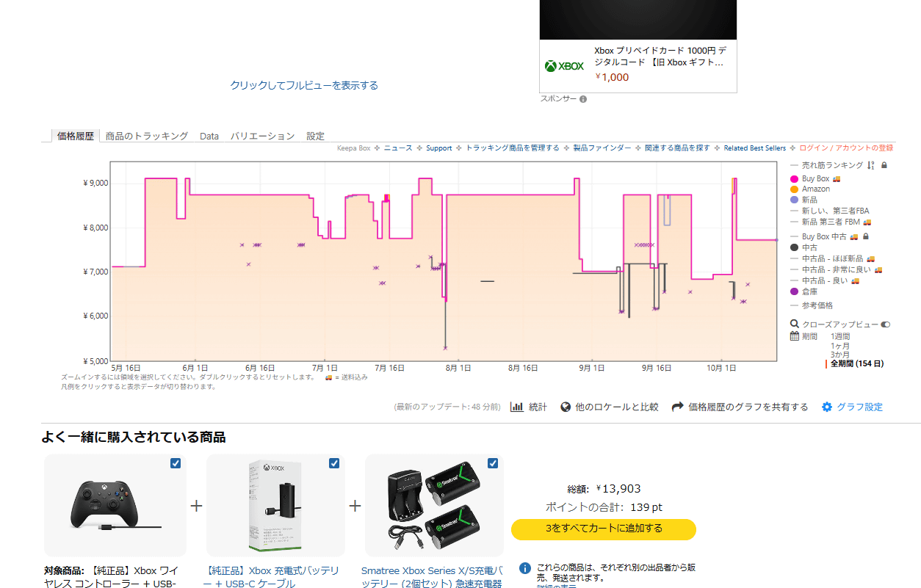Open 製品ファインダー link
The width and height of the screenshot is (921, 588).
[x=602, y=148]
